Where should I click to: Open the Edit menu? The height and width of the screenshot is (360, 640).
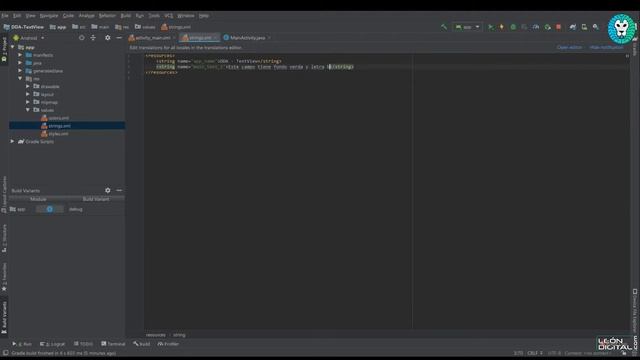click(17, 16)
